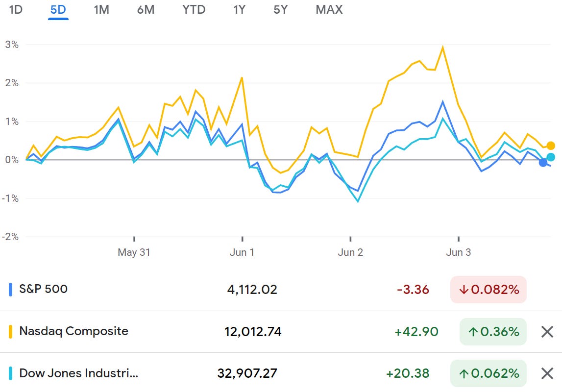Click the blue S&P 500 endpoint dot on chart
The height and width of the screenshot is (392, 562).
(x=543, y=163)
